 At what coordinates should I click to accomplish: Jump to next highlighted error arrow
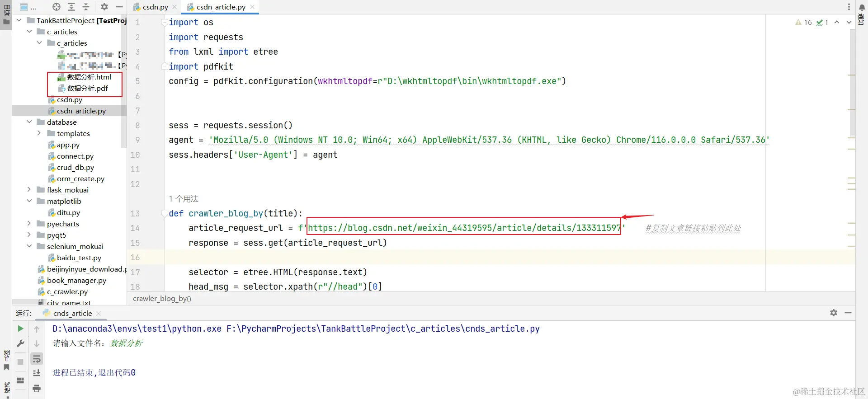[x=849, y=22]
